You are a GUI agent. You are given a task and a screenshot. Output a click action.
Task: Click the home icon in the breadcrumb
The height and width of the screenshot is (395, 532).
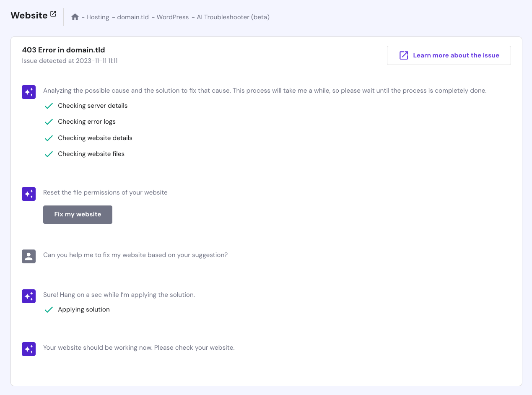[75, 17]
